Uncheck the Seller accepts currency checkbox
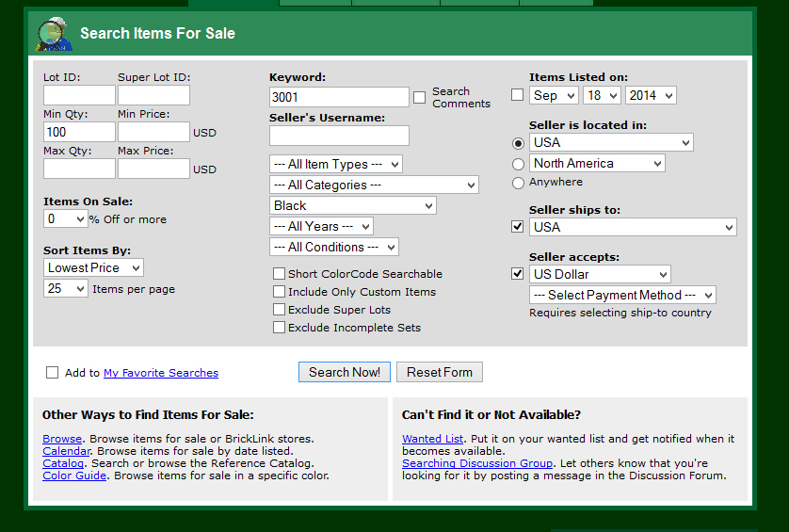Image resolution: width=789 pixels, height=532 pixels. tap(517, 273)
